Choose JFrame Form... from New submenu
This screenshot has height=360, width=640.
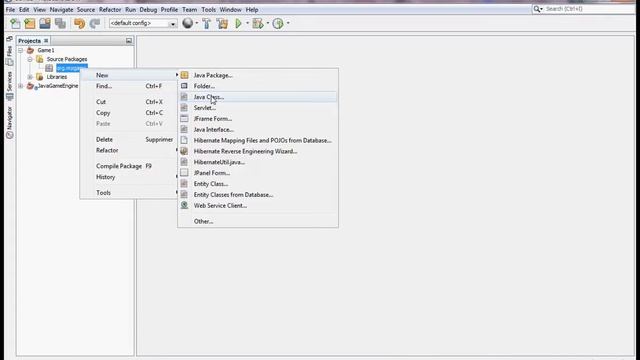click(x=258, y=119)
